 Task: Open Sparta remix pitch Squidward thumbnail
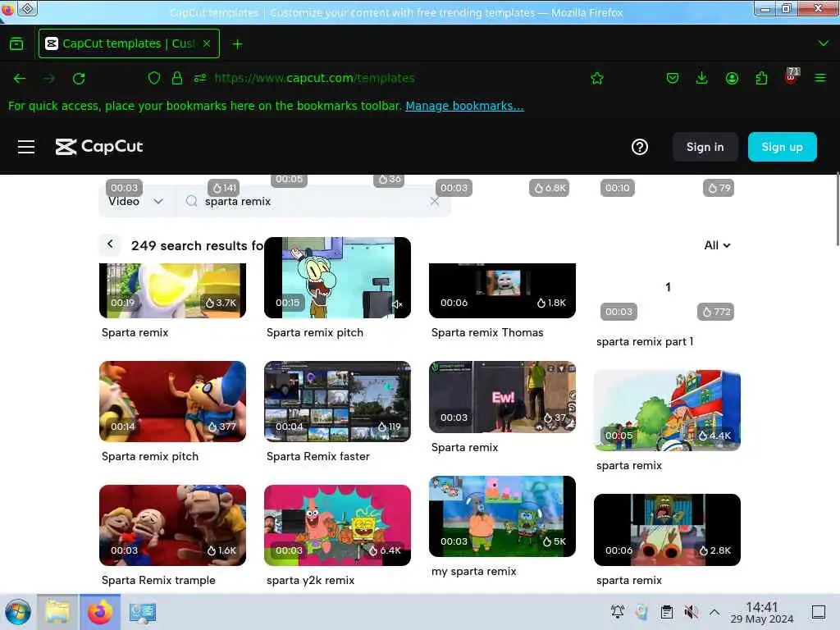tap(337, 277)
